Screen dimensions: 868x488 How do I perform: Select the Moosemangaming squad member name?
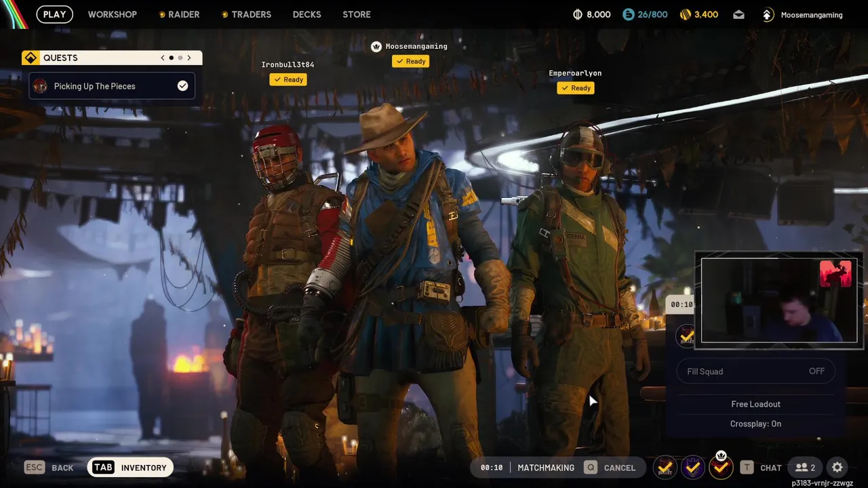(x=416, y=46)
